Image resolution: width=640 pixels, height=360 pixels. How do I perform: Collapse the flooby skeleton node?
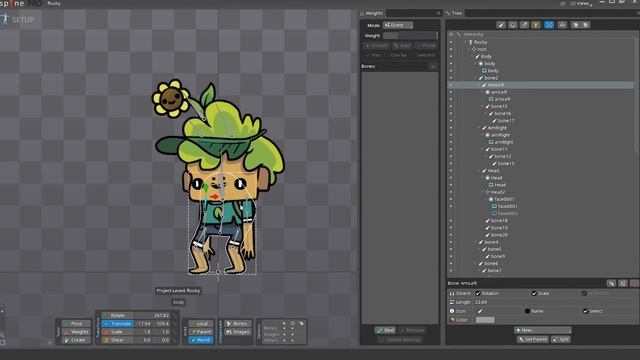pos(465,42)
